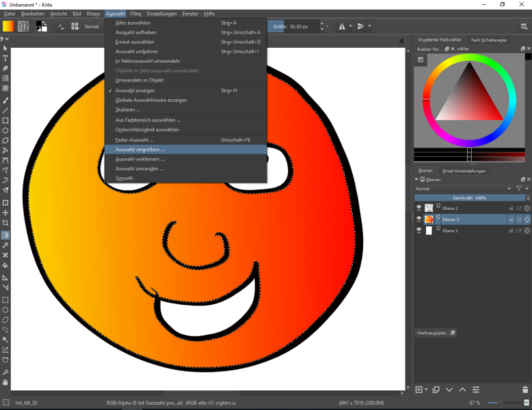Click the duplicate layer icon
The image size is (532, 410).
coord(436,389)
